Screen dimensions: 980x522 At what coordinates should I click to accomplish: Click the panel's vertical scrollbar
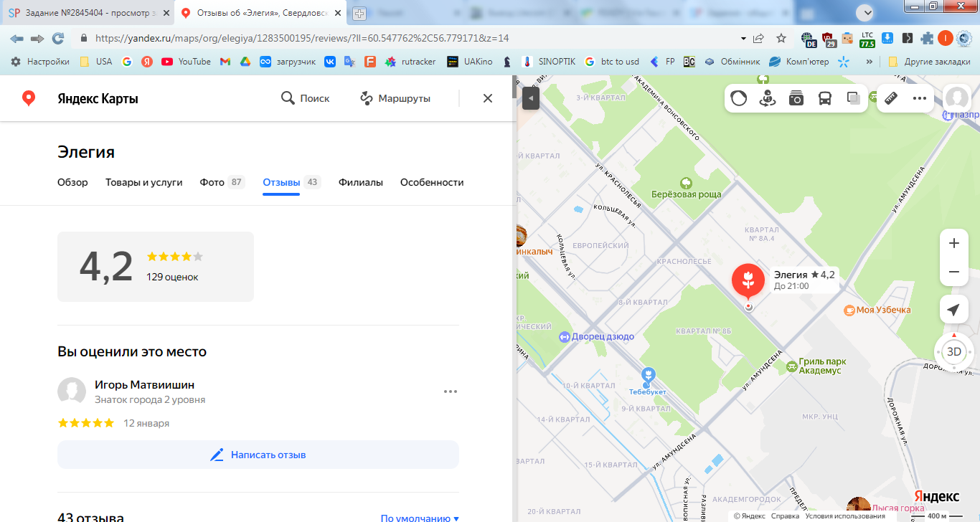(x=514, y=86)
